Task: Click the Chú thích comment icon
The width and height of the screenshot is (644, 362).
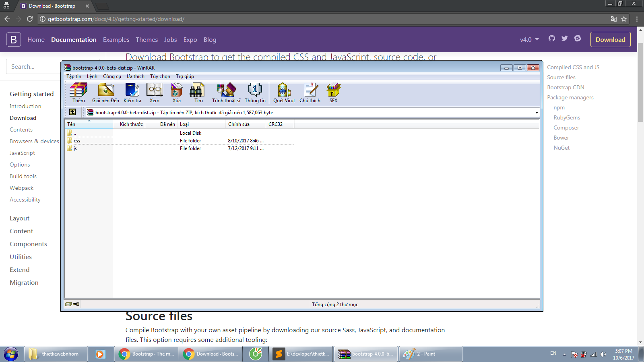Action: click(310, 93)
